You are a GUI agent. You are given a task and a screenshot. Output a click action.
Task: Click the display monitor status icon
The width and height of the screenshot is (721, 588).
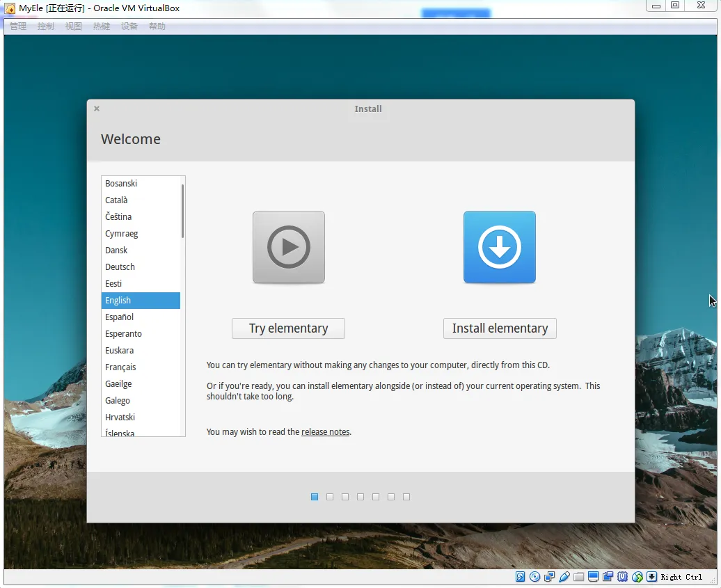[x=593, y=576]
